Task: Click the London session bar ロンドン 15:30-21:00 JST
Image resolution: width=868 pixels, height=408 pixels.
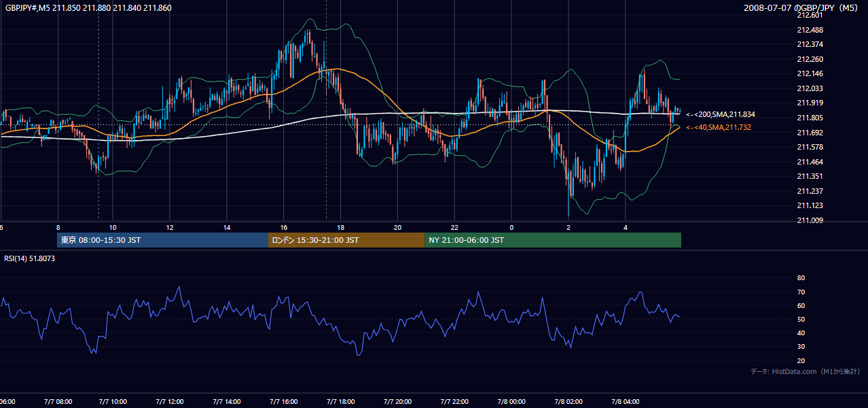Action: click(346, 240)
